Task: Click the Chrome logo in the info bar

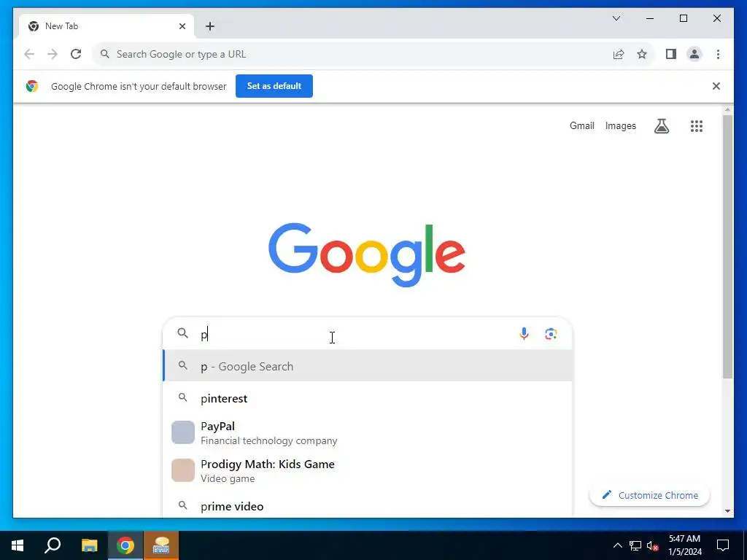Action: click(x=32, y=86)
